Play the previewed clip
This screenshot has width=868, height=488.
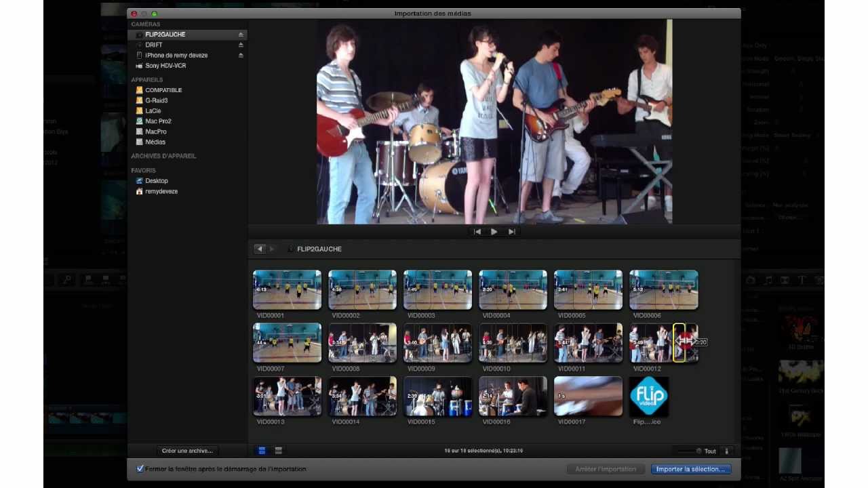pos(494,232)
